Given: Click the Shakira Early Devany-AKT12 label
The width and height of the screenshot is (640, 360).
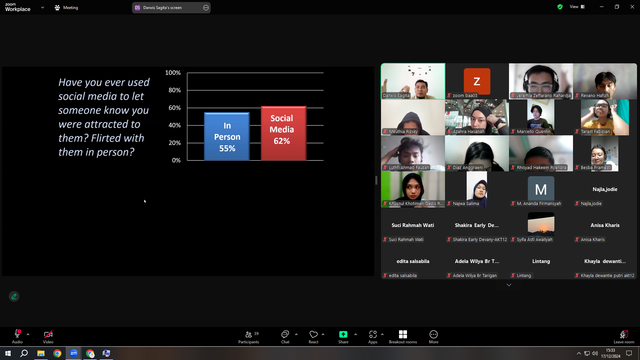Looking at the screenshot, I should 480,240.
